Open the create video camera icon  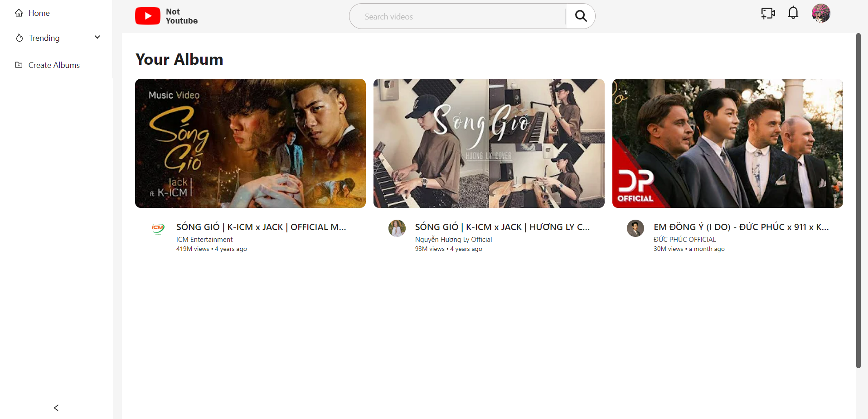pyautogui.click(x=768, y=13)
